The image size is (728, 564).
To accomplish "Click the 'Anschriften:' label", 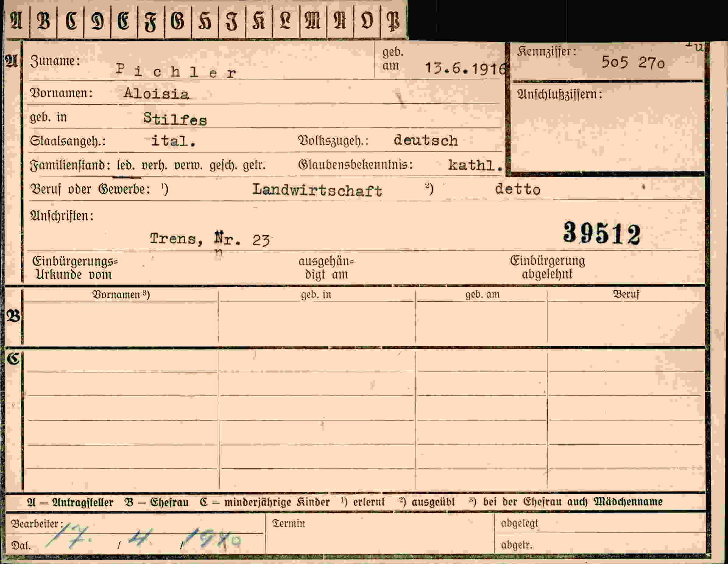I will click(62, 216).
